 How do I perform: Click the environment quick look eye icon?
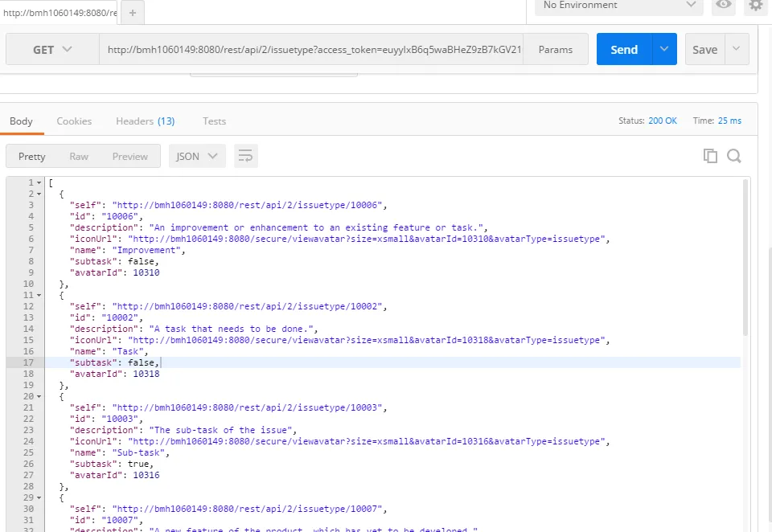[723, 5]
